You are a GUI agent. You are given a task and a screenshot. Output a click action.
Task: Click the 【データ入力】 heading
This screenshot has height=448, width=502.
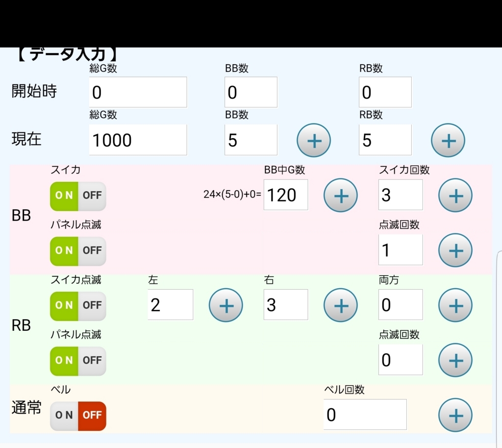point(68,54)
